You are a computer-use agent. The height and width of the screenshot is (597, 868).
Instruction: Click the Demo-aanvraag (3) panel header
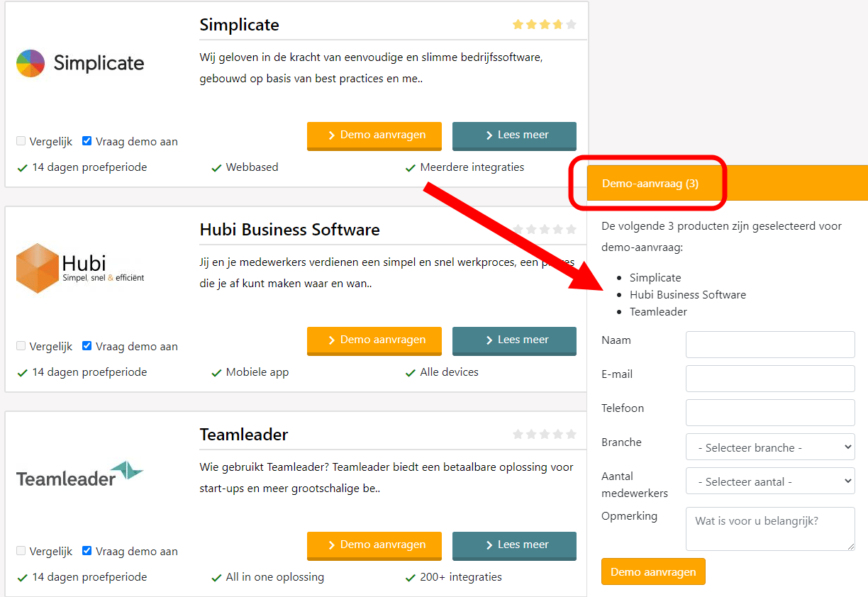click(x=728, y=184)
